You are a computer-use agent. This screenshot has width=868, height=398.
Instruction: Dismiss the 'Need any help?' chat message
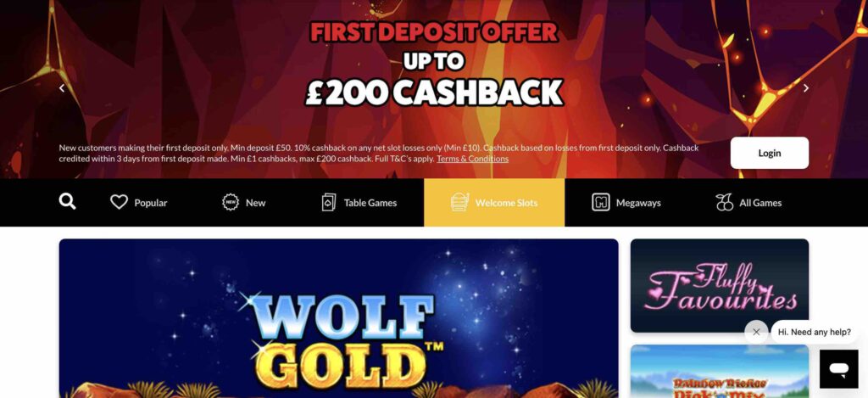click(756, 332)
